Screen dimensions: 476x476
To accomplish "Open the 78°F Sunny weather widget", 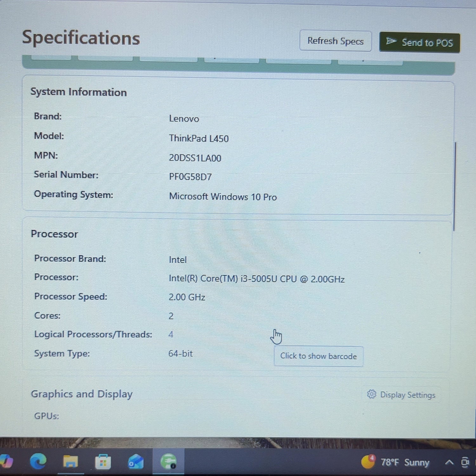I will coord(395,462).
